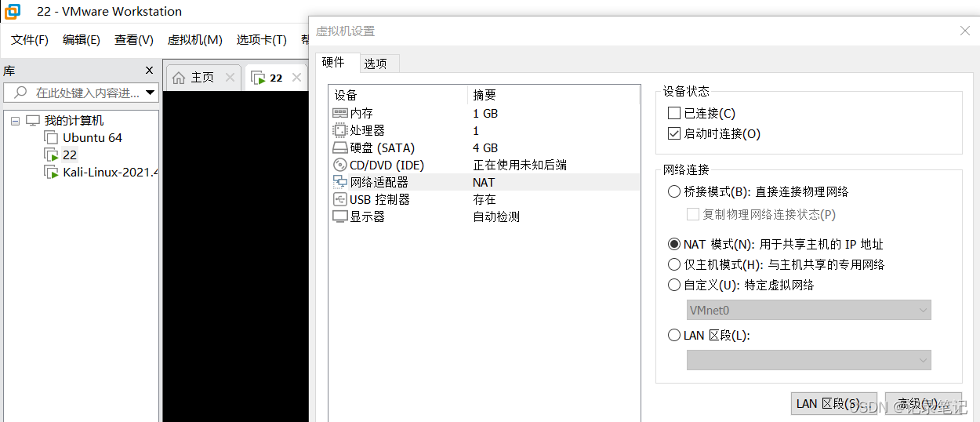Select 桥接模式(B) radio button
Screen dimensions: 980x422
(673, 191)
